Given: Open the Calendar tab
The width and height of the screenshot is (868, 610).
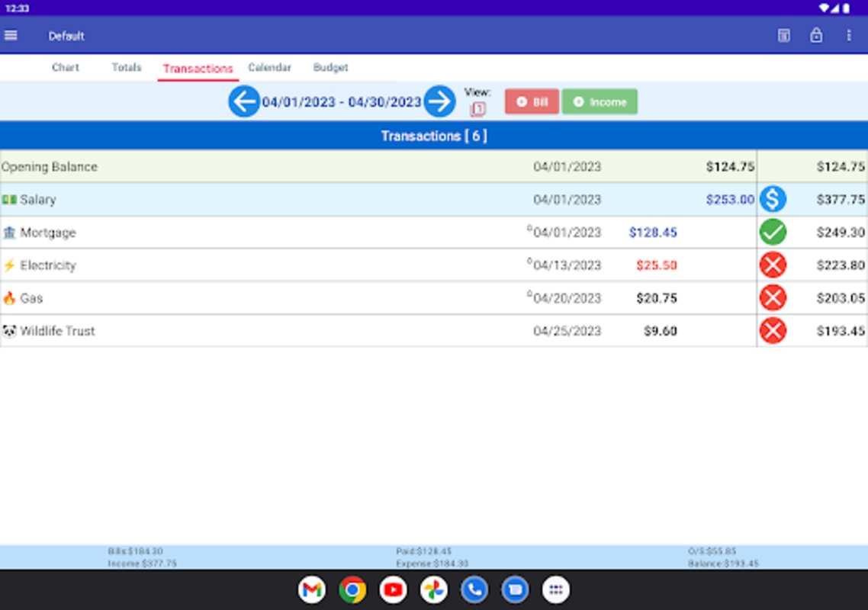Looking at the screenshot, I should tap(269, 68).
